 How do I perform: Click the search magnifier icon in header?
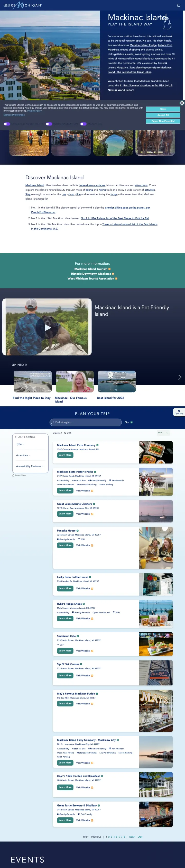coord(179,5)
